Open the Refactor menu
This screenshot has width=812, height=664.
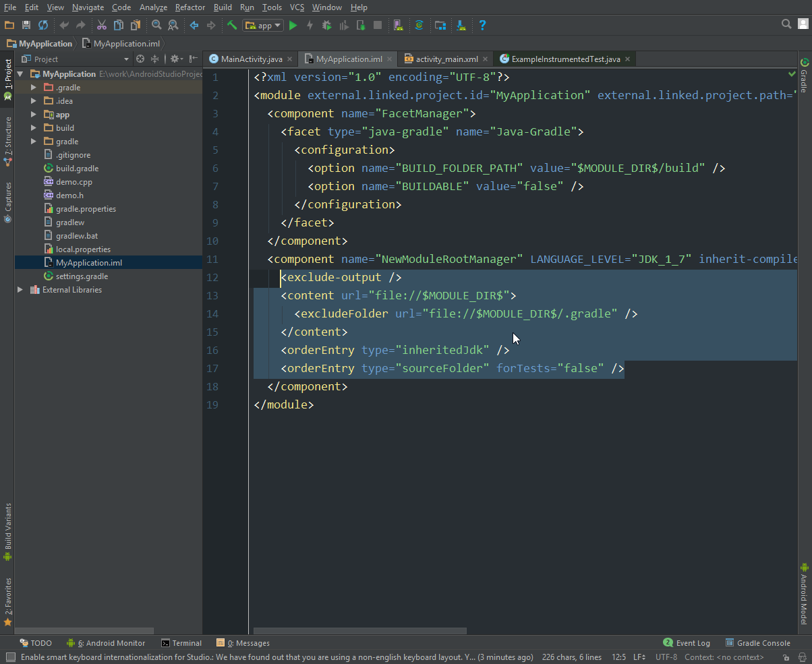click(190, 7)
